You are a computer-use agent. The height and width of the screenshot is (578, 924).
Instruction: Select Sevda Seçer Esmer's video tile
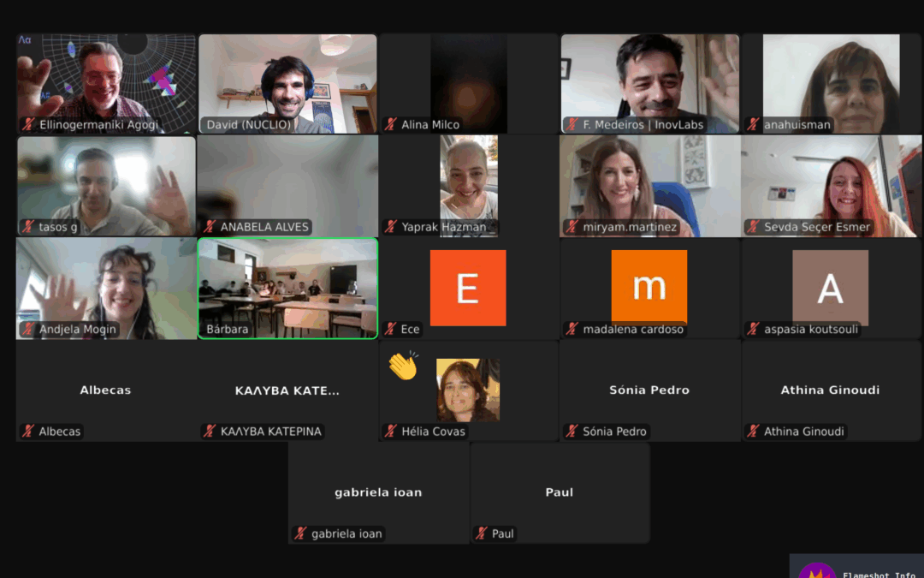(831, 187)
